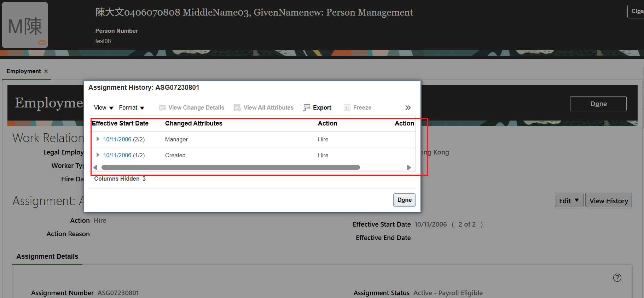
Task: Open the 10/11/2006 link in the Created row
Action: tap(117, 156)
